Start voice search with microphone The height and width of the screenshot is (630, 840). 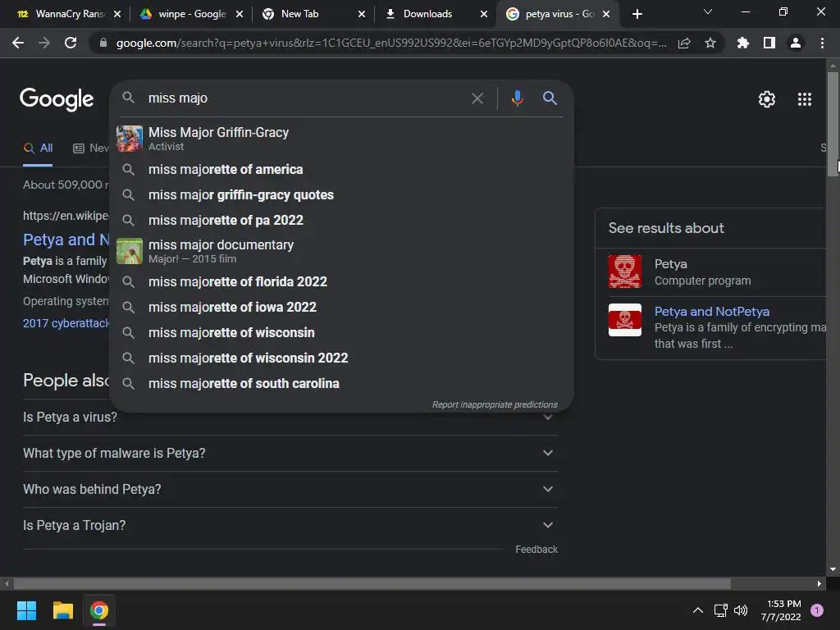coord(517,98)
